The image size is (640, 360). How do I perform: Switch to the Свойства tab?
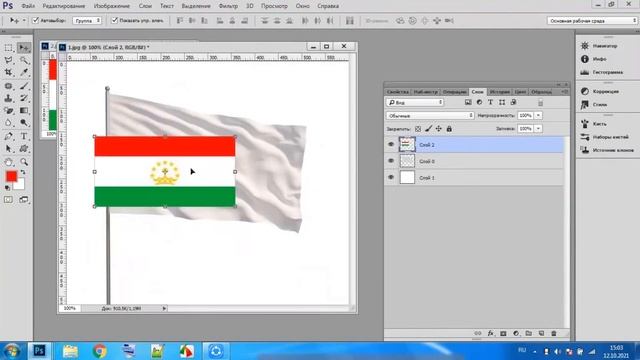[x=398, y=92]
